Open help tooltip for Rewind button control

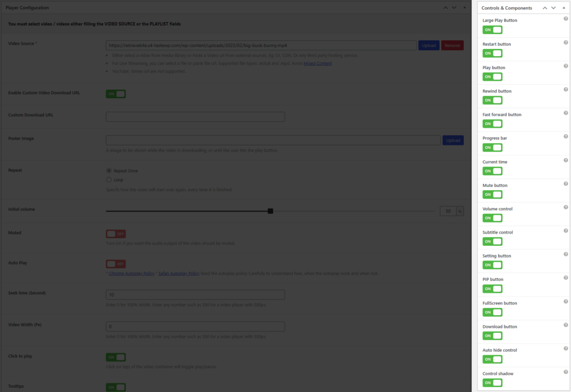click(x=565, y=89)
